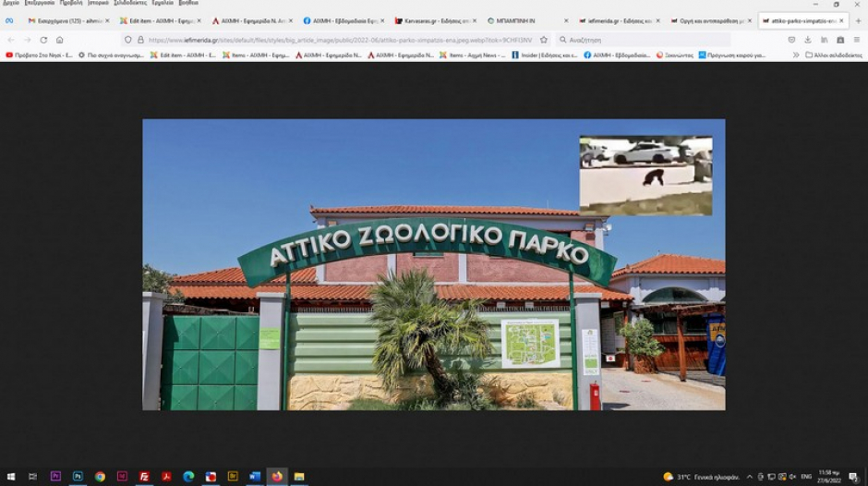Open Google Chrome from the taskbar

point(100,477)
